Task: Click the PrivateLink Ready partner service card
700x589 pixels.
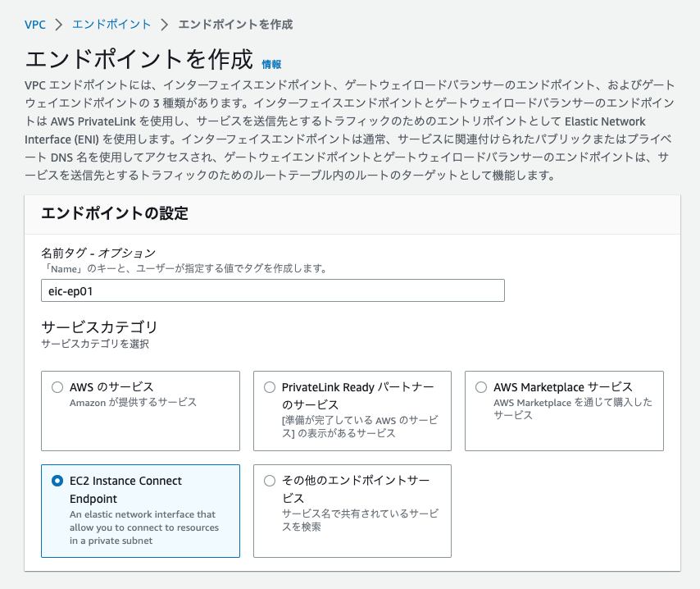Action: tap(352, 410)
